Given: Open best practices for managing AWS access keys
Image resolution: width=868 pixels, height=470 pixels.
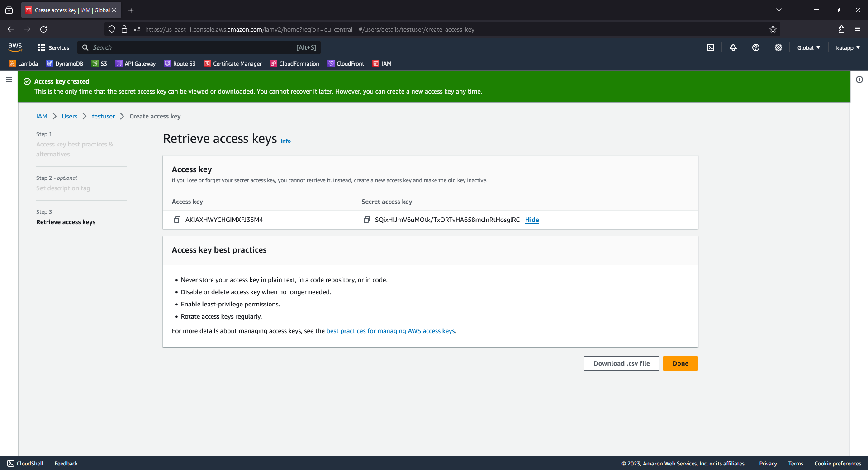Looking at the screenshot, I should point(391,331).
